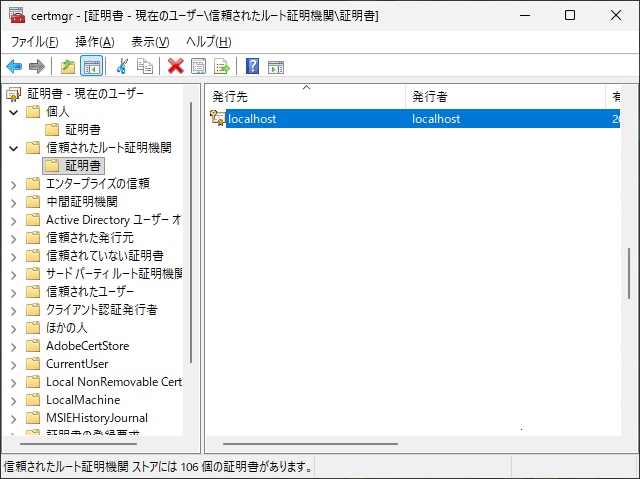
Task: Click the Export List toolbar icon
Action: [x=222, y=67]
